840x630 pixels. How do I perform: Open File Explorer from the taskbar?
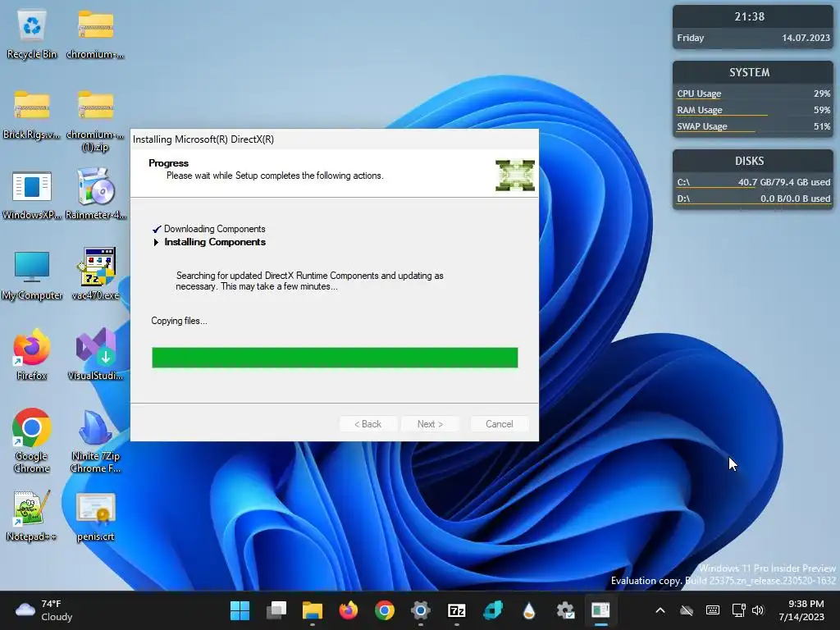pyautogui.click(x=313, y=610)
